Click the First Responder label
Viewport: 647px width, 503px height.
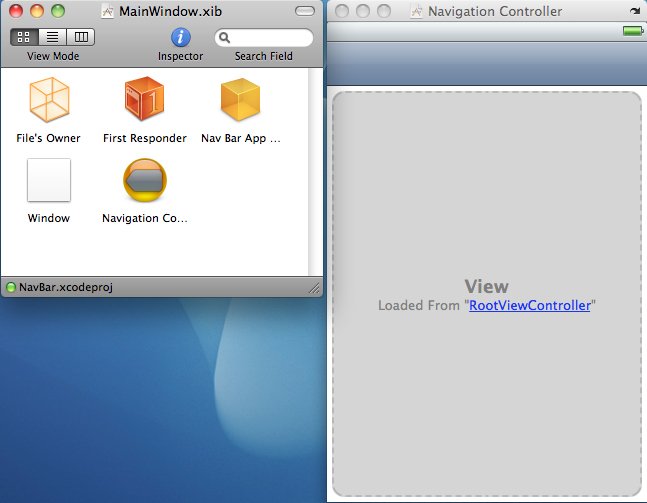(145, 138)
